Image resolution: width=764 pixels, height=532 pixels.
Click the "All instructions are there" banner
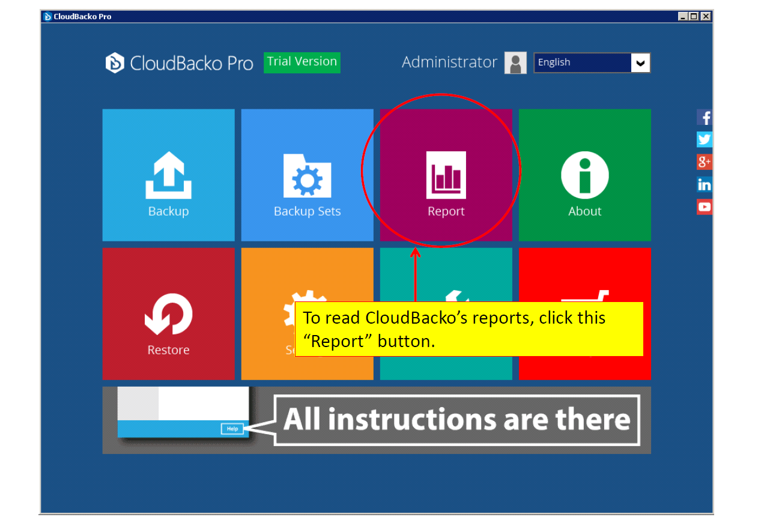(456, 420)
